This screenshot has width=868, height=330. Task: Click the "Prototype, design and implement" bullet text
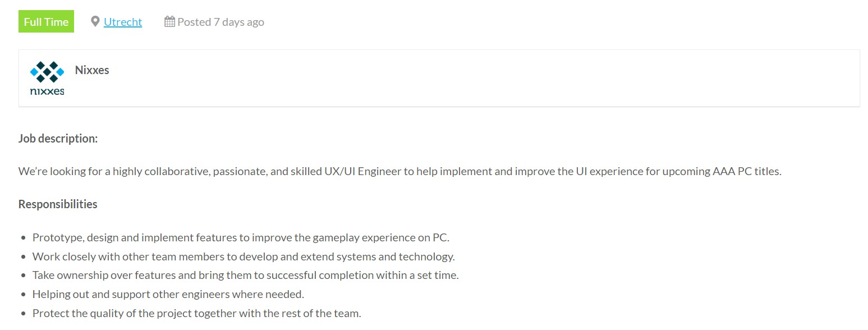(x=241, y=237)
